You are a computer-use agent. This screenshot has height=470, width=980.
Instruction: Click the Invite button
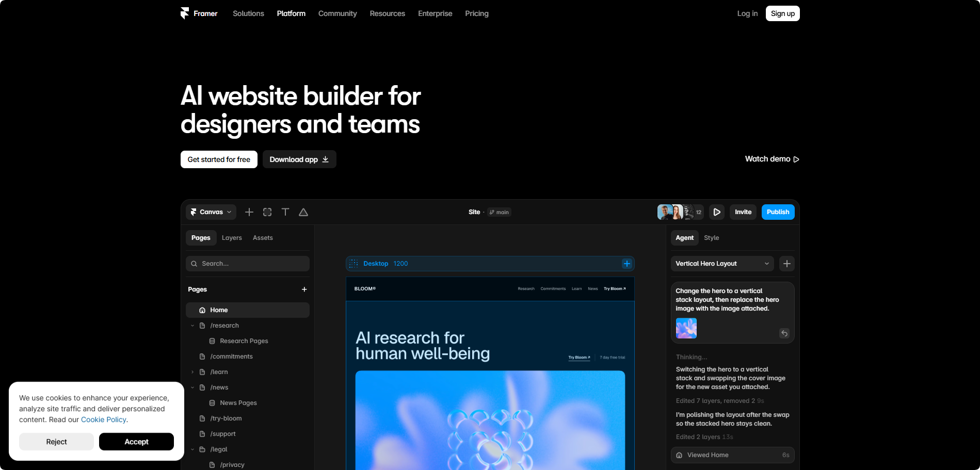point(743,212)
